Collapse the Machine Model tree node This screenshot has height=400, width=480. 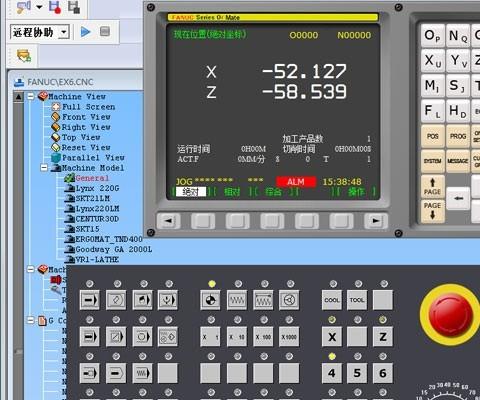[x=44, y=167]
